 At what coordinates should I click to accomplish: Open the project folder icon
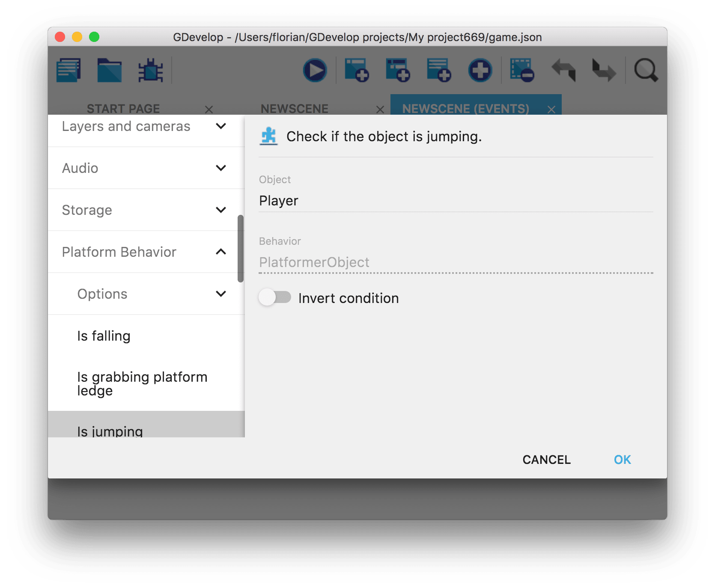pyautogui.click(x=110, y=70)
